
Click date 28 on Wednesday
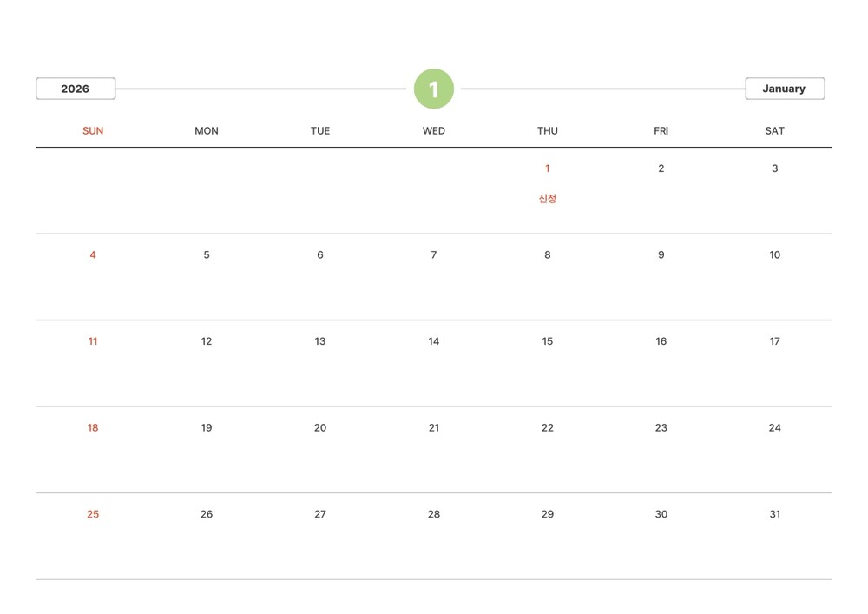(x=434, y=514)
